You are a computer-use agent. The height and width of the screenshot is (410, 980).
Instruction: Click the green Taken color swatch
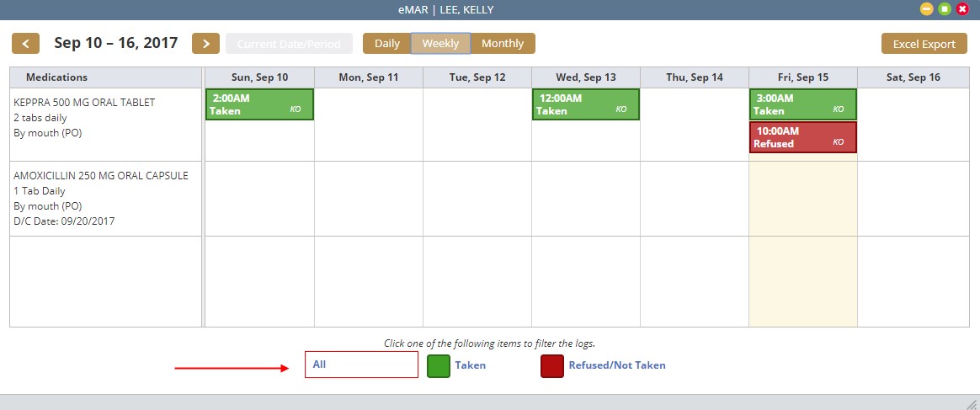(439, 366)
